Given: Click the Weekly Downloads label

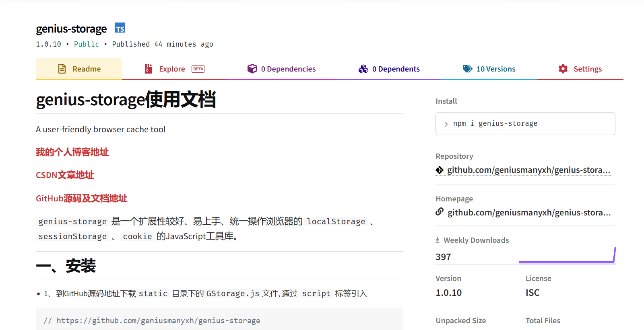Looking at the screenshot, I should coord(476,240).
